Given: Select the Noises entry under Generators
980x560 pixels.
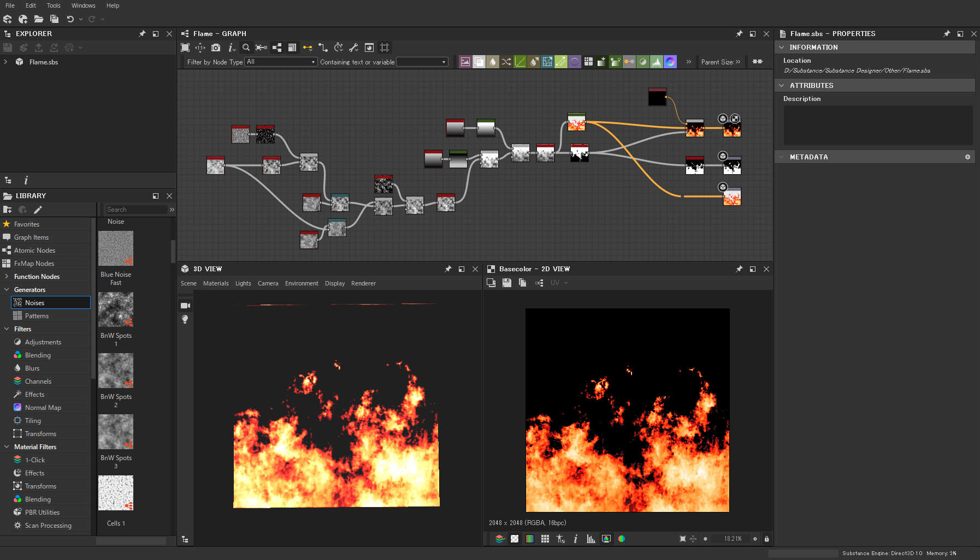Looking at the screenshot, I should click(x=35, y=302).
